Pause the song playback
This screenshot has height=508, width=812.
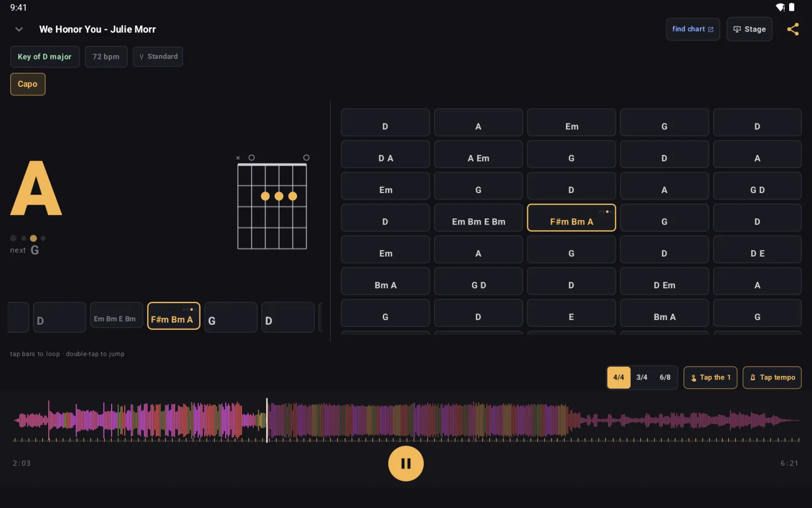(406, 463)
